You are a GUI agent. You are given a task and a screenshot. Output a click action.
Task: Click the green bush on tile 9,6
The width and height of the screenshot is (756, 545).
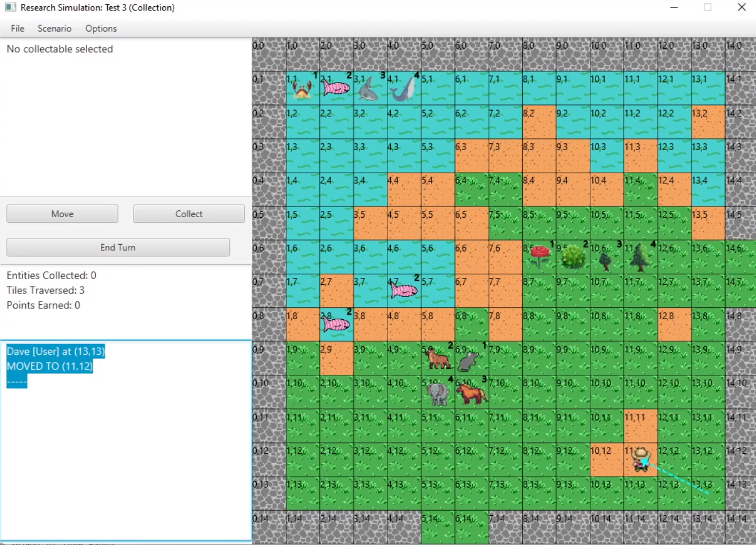click(x=573, y=257)
